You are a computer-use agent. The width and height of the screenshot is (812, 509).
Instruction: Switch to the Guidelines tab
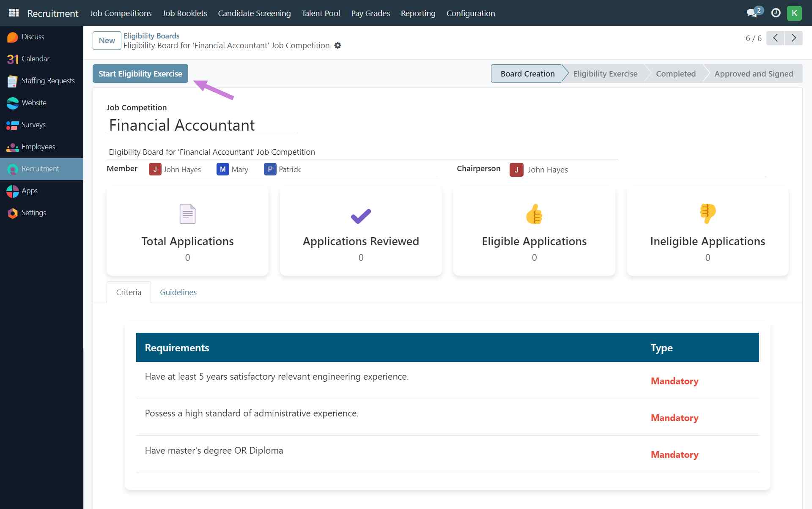[178, 292]
